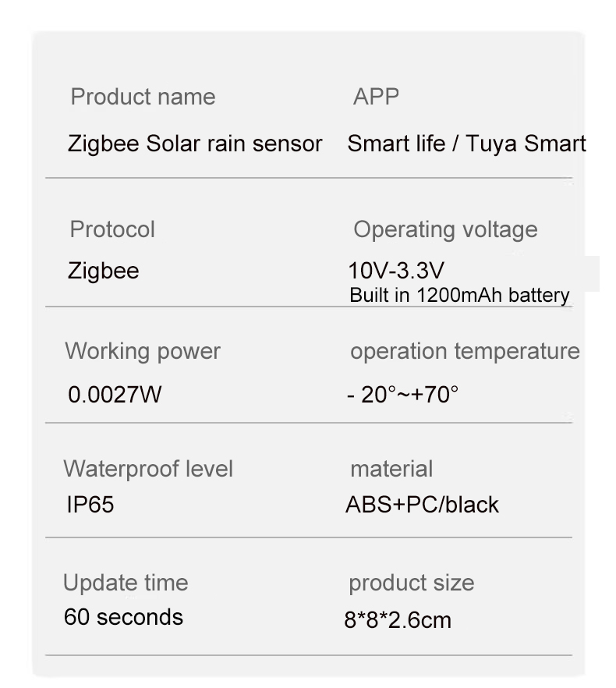The height and width of the screenshot is (688, 616).
Task: Select the 60 seconds value
Action: click(123, 617)
